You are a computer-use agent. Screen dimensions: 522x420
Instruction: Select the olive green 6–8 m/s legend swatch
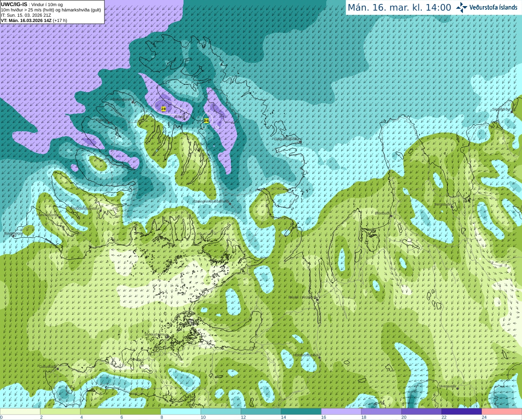(141, 411)
